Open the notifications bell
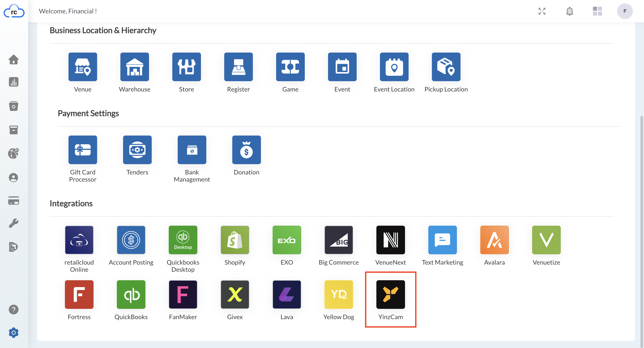The width and height of the screenshot is (644, 348). pyautogui.click(x=570, y=11)
